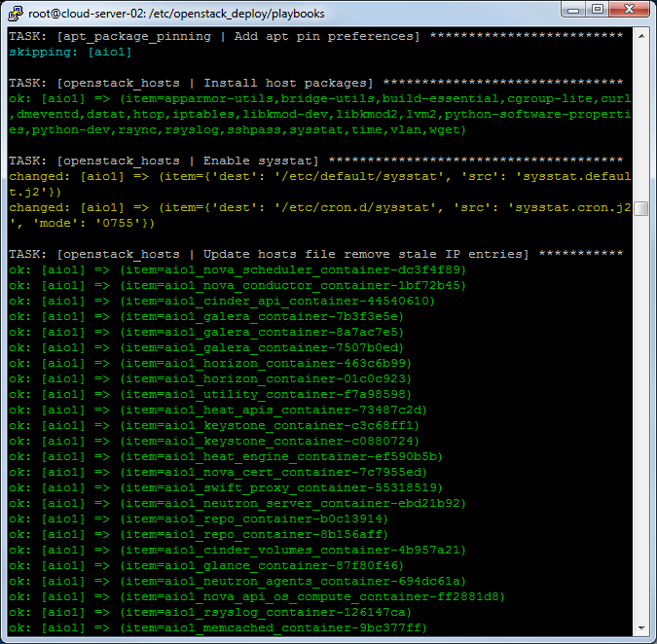Click the swift_proxy_container-55318519 line
657x644 pixels.
[226, 487]
